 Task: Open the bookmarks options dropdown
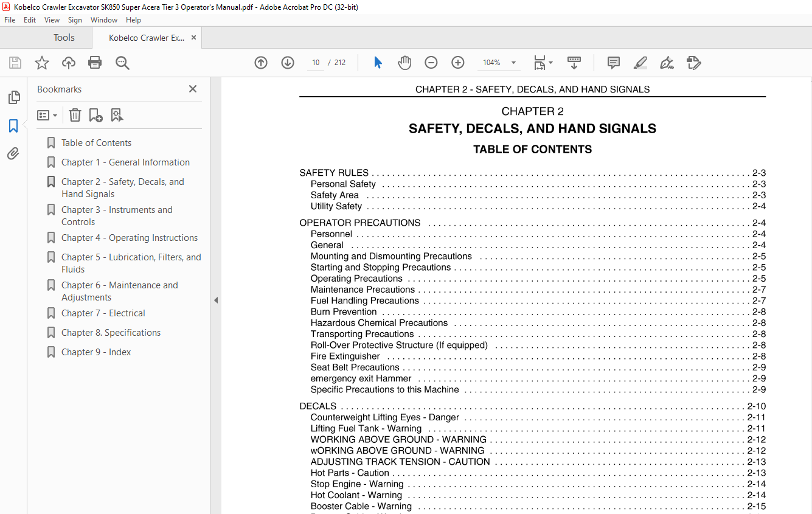tap(47, 115)
